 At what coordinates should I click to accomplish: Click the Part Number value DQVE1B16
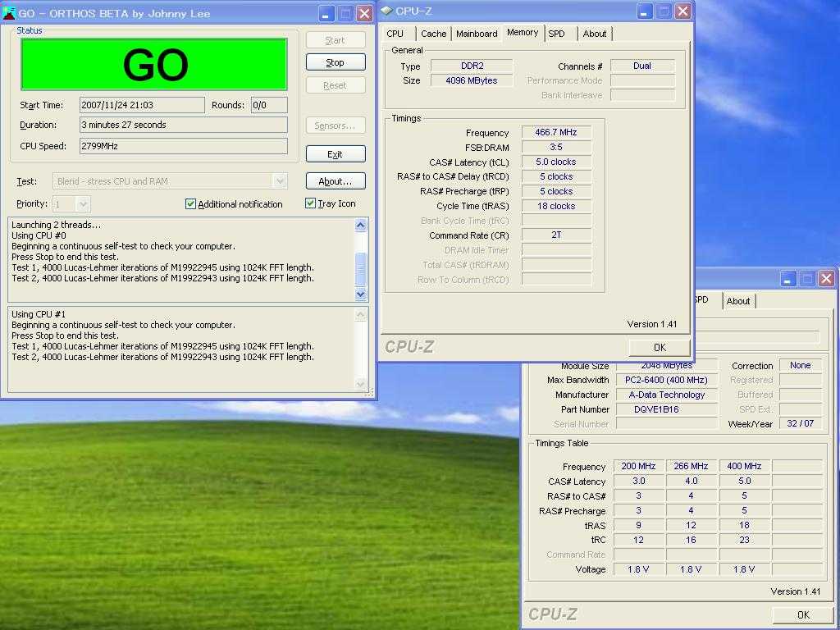666,409
